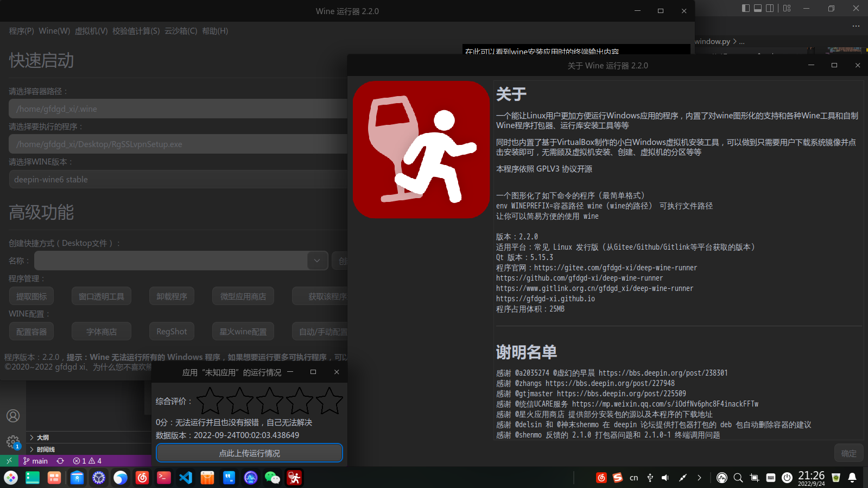Screen dimensions: 868x488
Task: Open VS Code editor more actions ellipsis
Action: pos(856,26)
